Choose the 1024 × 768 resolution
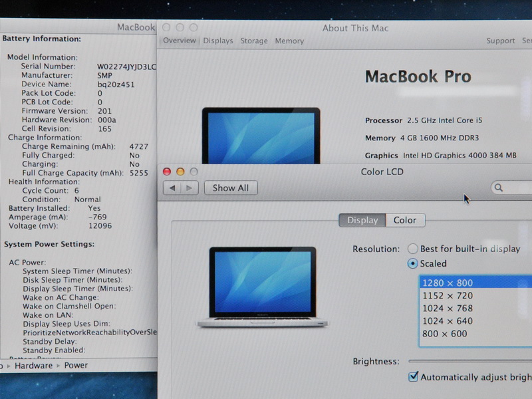Viewport: 532px width, 399px height. tap(475, 308)
